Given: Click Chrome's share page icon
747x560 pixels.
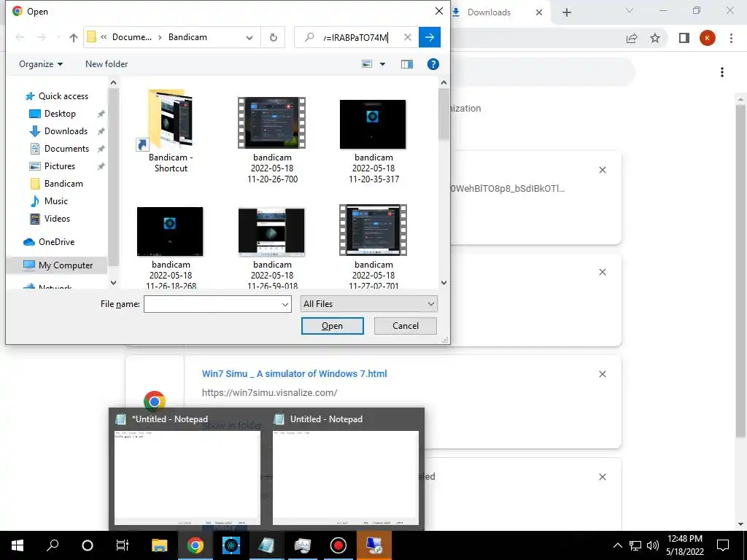Looking at the screenshot, I should [x=632, y=38].
